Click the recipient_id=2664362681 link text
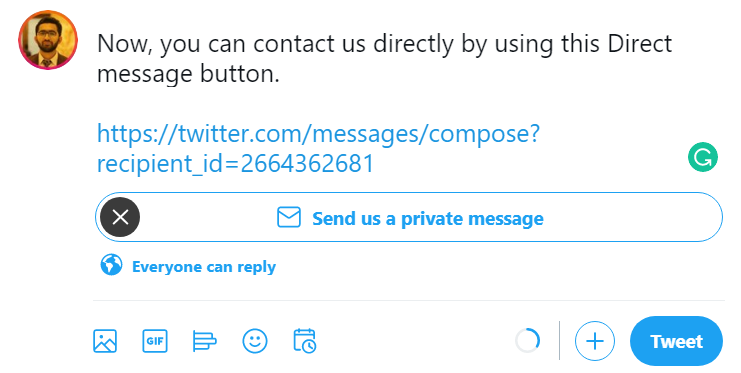Image resolution: width=741 pixels, height=373 pixels. (235, 164)
